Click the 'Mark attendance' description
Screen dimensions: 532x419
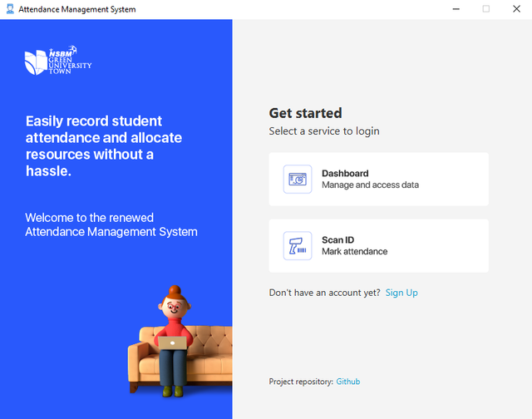pyautogui.click(x=355, y=251)
